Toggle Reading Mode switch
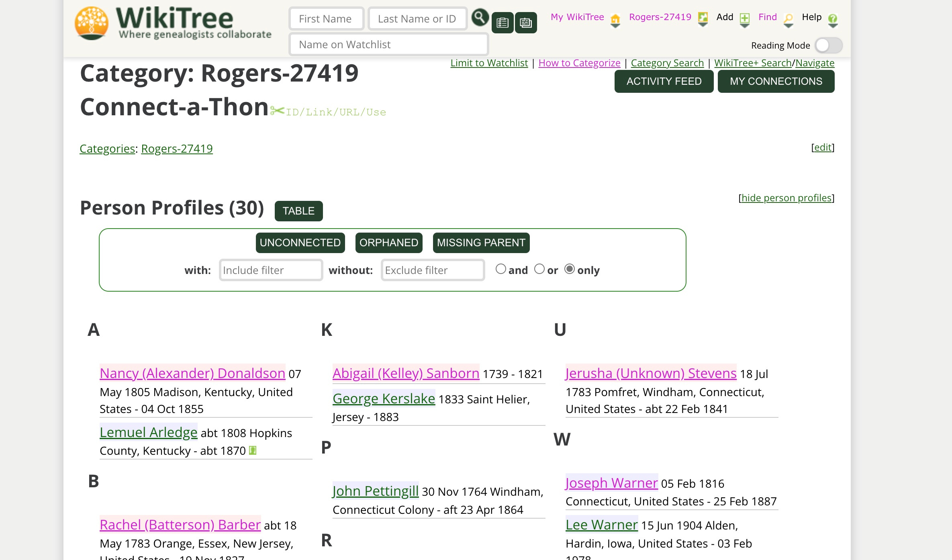Image resolution: width=952 pixels, height=560 pixels. [828, 45]
